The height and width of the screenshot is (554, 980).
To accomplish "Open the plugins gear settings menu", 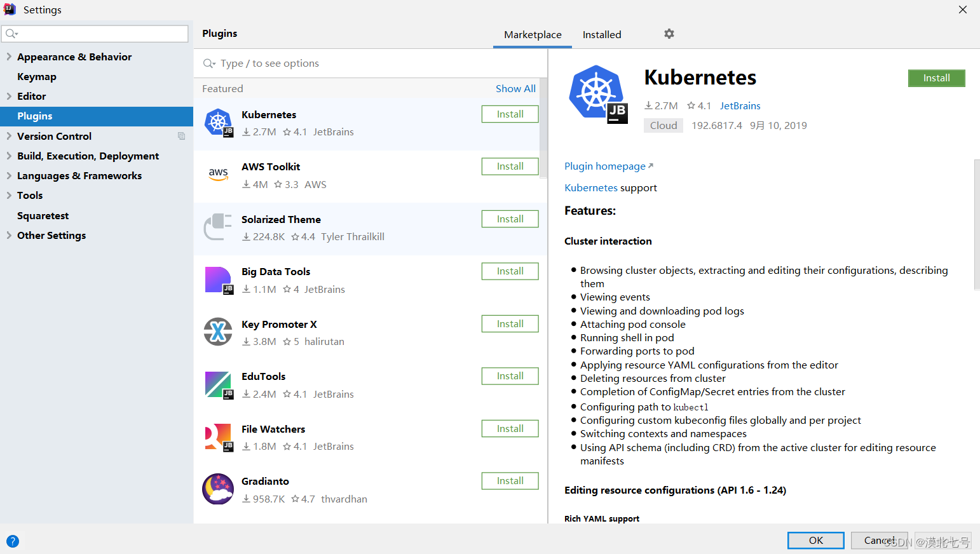I will 669,34.
